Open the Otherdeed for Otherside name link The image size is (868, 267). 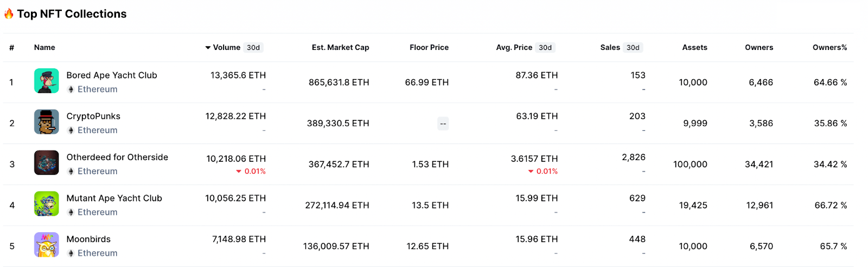(117, 157)
